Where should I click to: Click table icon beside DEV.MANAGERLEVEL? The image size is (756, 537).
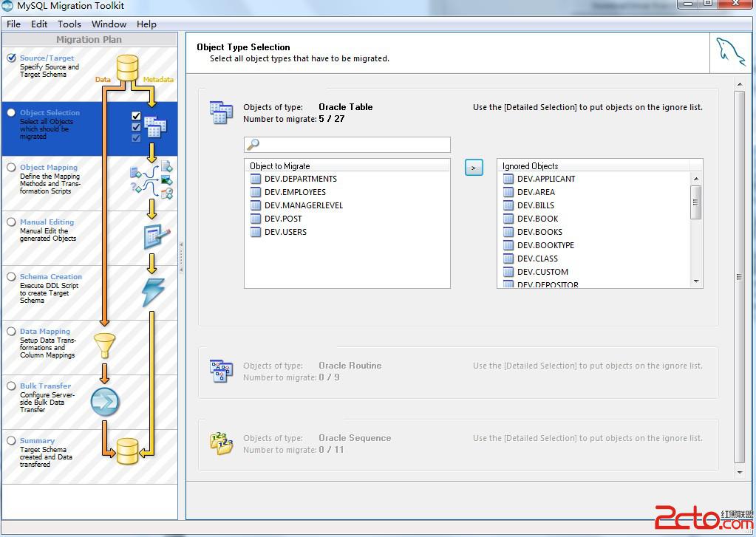pos(256,205)
